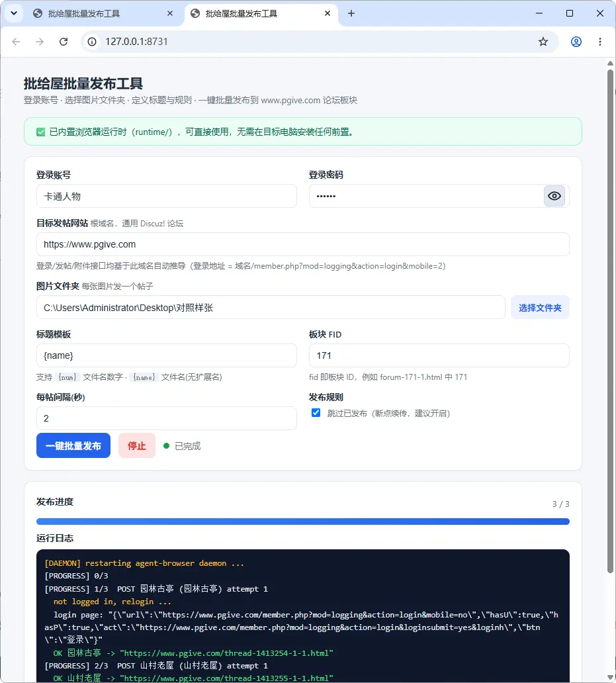This screenshot has width=616, height=683.
Task: Click the 运行日志 section label
Action: (55, 538)
